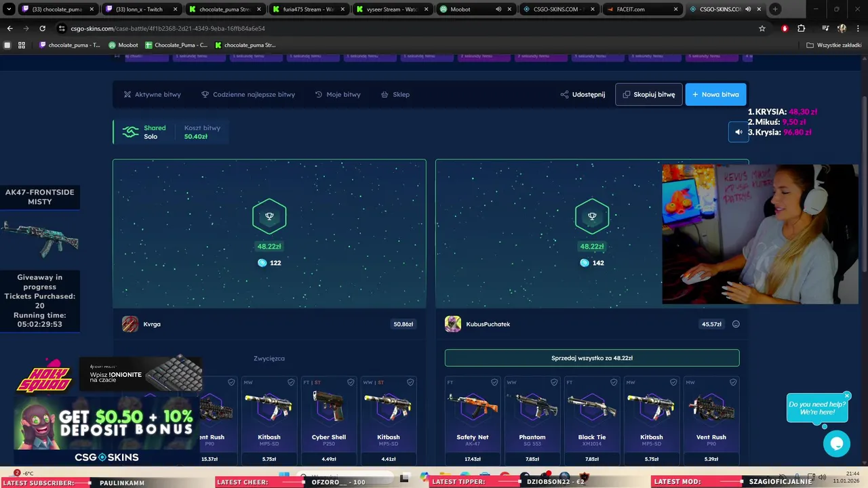The image size is (868, 488).
Task: Click the shield icon on Safety Net card
Action: pyautogui.click(x=494, y=382)
